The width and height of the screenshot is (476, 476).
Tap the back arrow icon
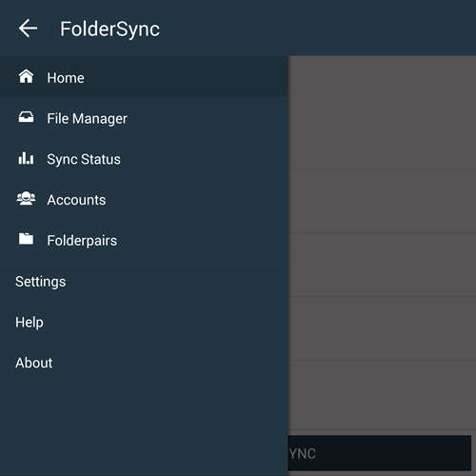point(28,29)
